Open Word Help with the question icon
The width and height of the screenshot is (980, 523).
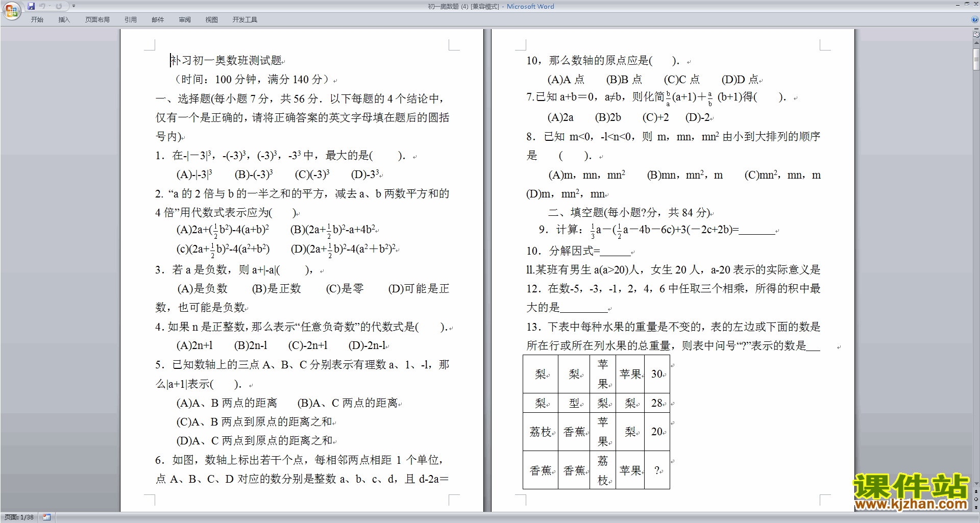(x=975, y=19)
